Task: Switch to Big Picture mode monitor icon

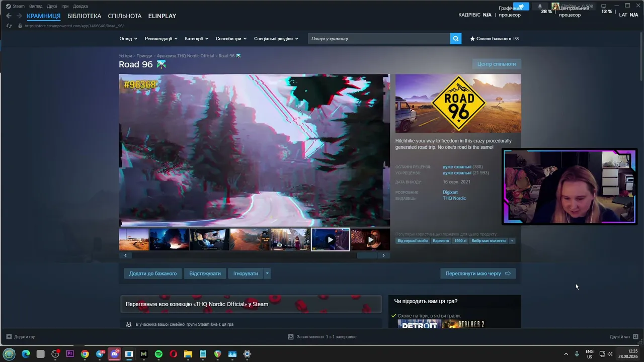Action: point(604,6)
